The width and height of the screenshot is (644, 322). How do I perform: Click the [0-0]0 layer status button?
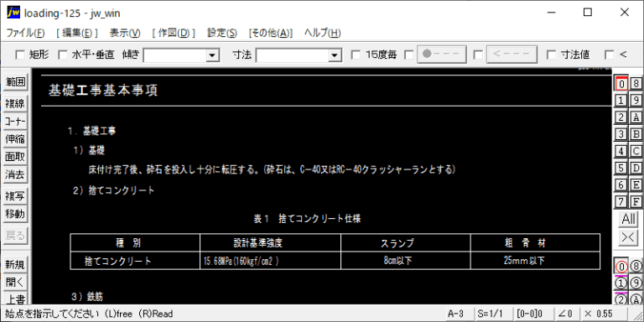532,314
